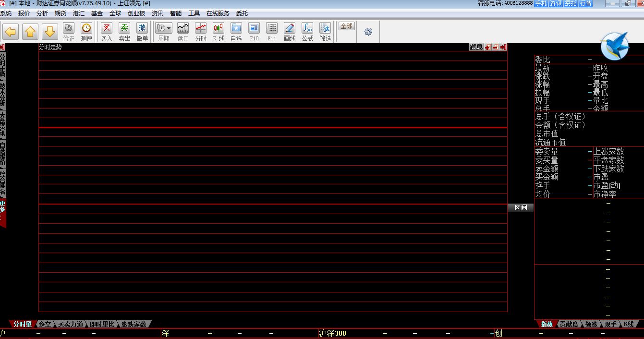Open the 分析 menu

(42, 13)
